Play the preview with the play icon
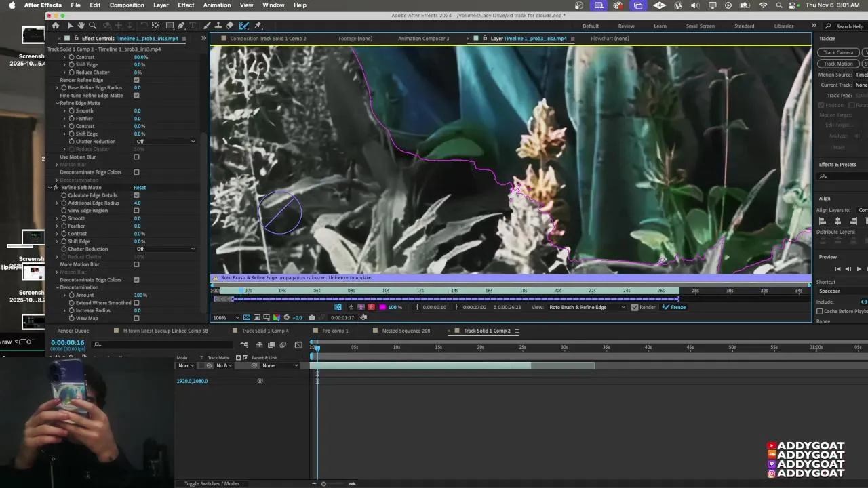The width and height of the screenshot is (868, 488). pos(859,269)
